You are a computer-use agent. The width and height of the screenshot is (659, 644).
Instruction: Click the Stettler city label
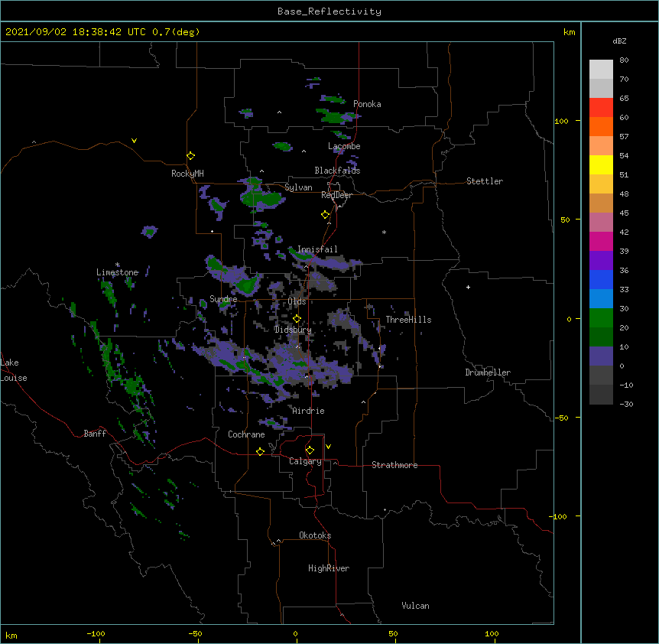coord(485,181)
